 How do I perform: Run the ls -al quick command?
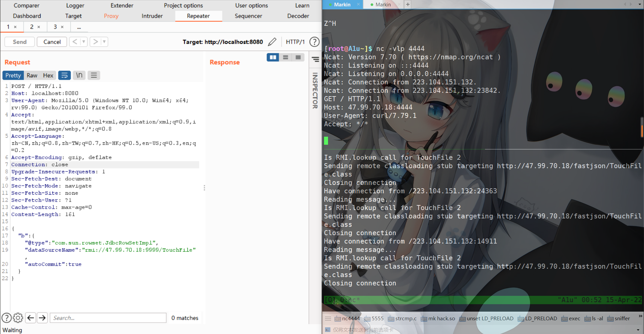pyautogui.click(x=594, y=319)
